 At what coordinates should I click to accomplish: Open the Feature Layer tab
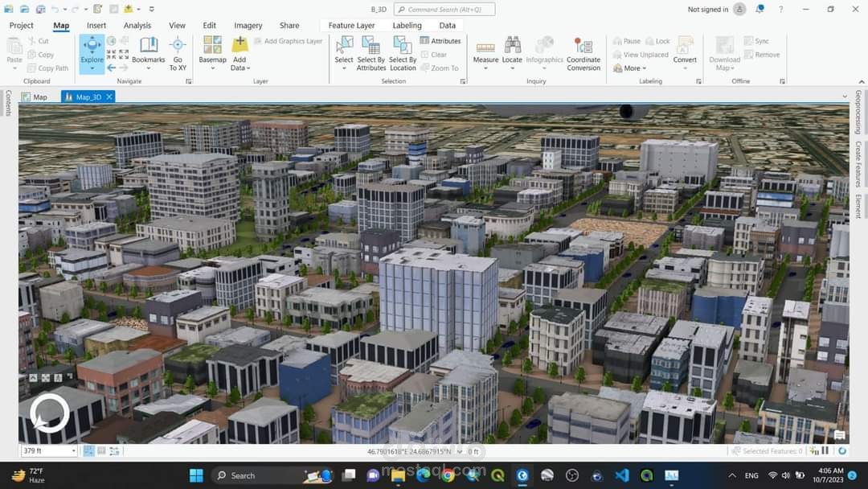click(351, 26)
